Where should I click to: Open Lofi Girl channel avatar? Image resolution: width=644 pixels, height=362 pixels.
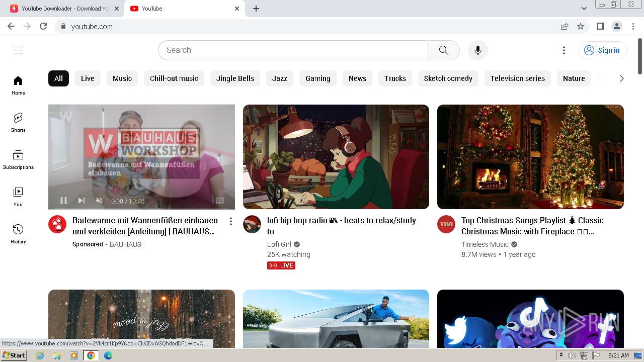[x=252, y=224]
